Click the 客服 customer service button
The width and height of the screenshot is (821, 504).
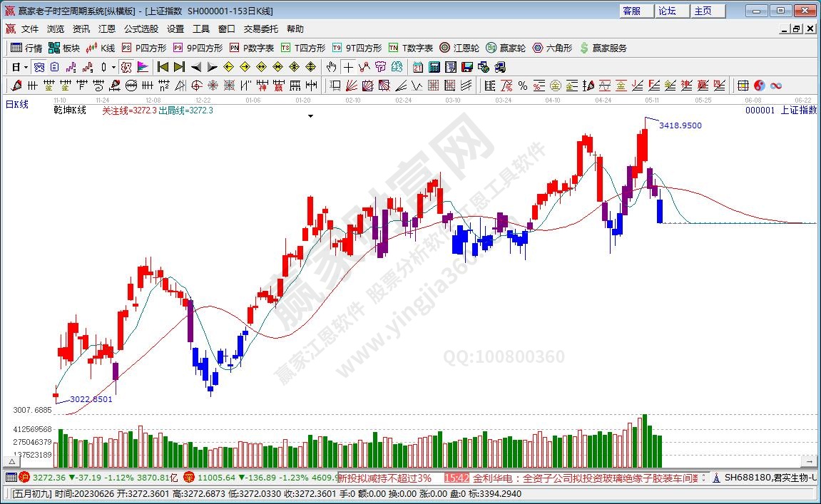click(631, 11)
